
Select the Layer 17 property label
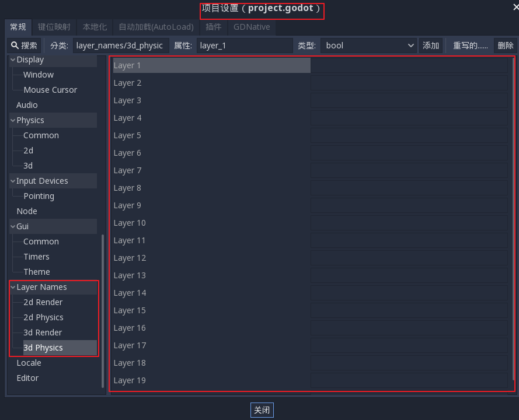130,345
